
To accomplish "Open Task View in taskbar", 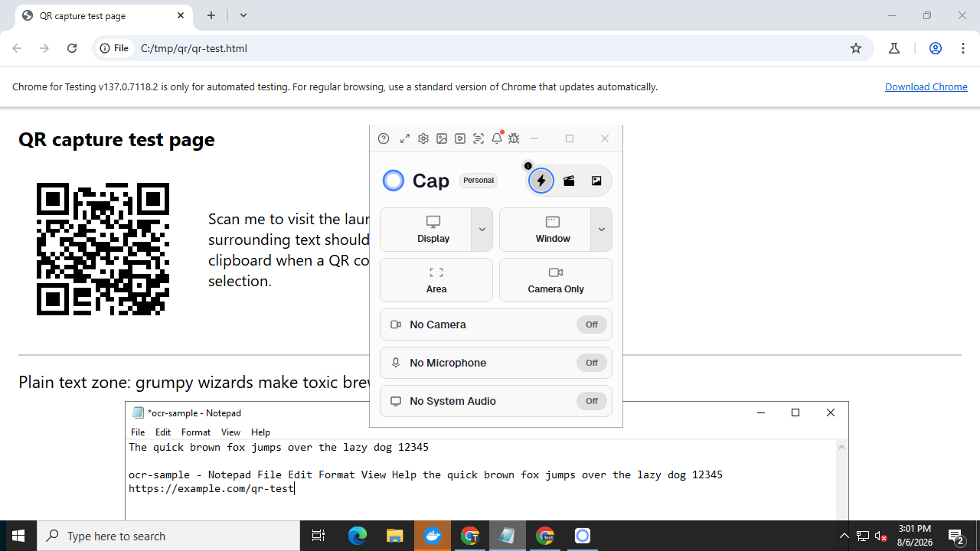I will (x=318, y=536).
